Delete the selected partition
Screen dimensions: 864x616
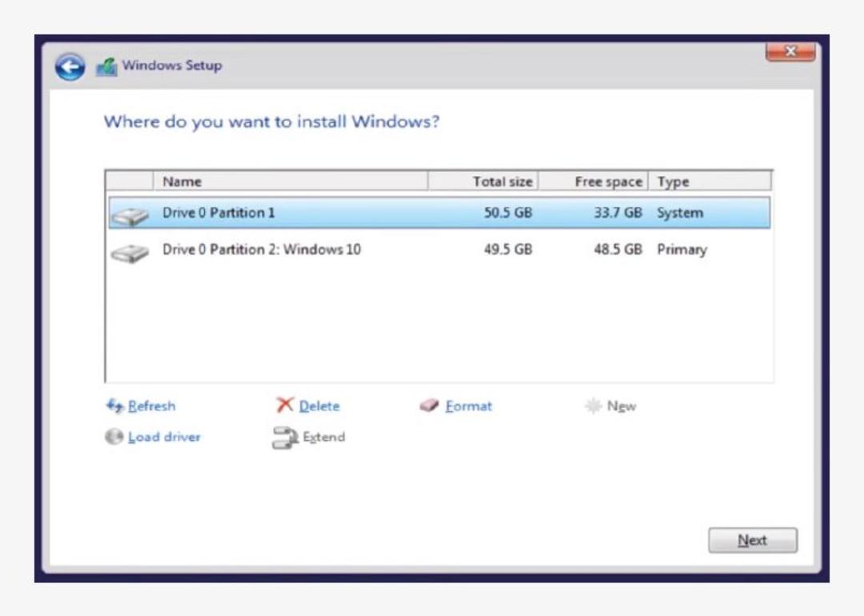pyautogui.click(x=319, y=406)
